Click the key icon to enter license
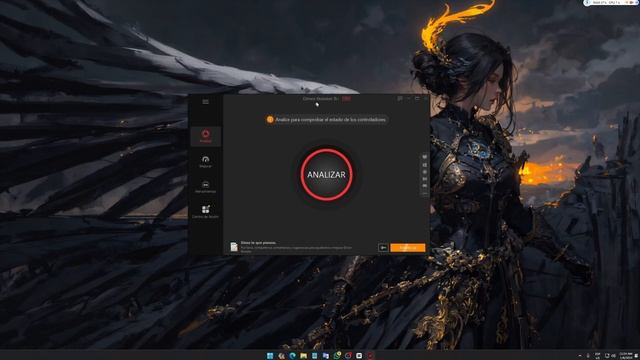This screenshot has height=360, width=640. pyautogui.click(x=383, y=248)
